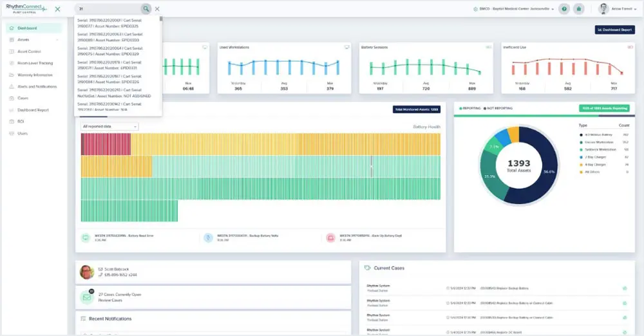The width and height of the screenshot is (644, 336).
Task: Click the Scott Babcock contact photo
Action: click(x=87, y=272)
